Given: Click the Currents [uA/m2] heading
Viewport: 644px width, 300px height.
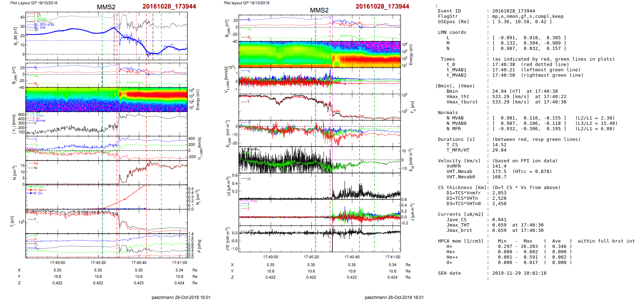Looking at the screenshot, I should (x=461, y=214).
